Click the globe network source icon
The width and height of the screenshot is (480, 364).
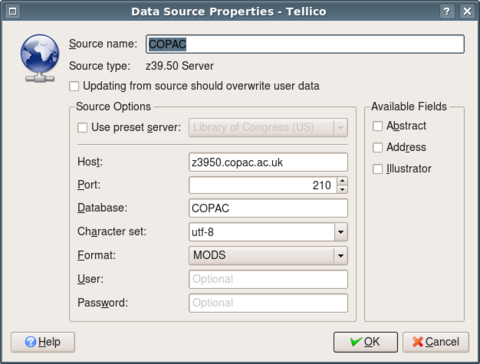tap(40, 59)
